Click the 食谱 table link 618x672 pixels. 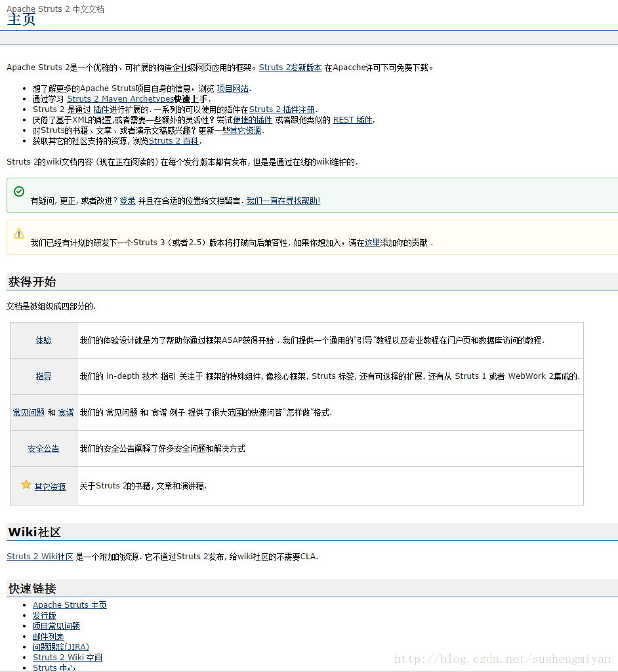pos(66,412)
